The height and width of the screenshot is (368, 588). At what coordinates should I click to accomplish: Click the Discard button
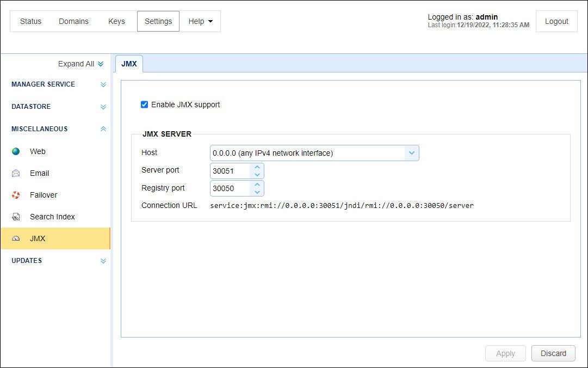(553, 353)
